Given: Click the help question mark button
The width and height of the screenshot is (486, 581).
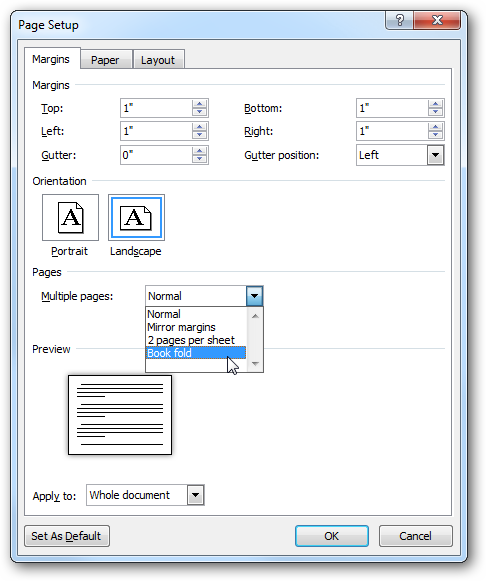Looking at the screenshot, I should 400,20.
